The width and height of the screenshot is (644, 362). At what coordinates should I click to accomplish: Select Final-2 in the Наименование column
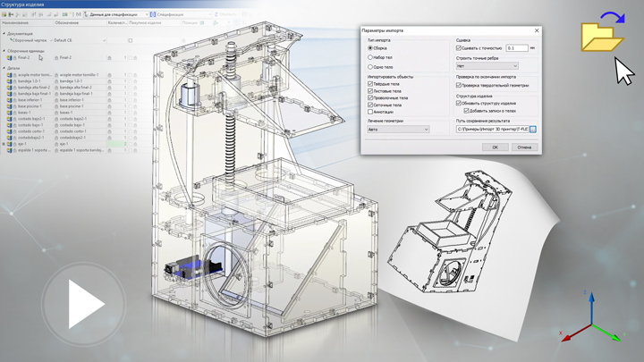click(x=24, y=58)
